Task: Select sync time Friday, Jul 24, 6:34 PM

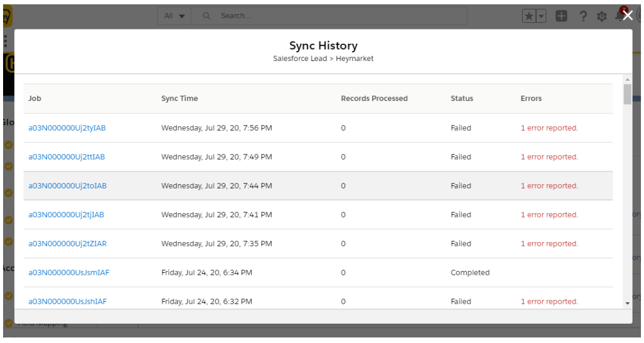Action: click(207, 272)
